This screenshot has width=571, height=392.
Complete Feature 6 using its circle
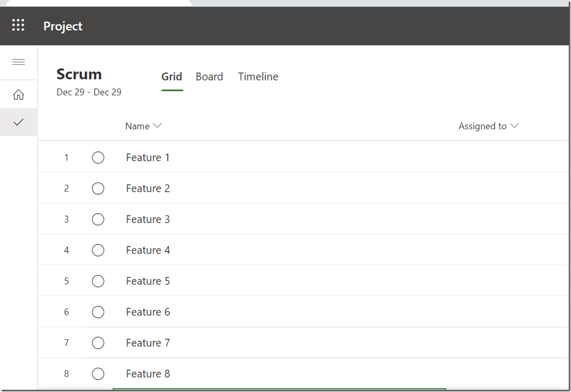(x=98, y=312)
